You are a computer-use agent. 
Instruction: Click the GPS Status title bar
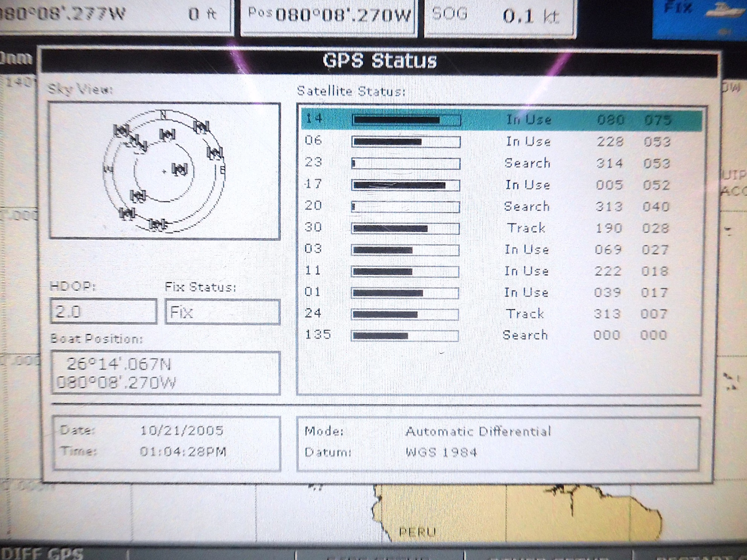point(380,61)
